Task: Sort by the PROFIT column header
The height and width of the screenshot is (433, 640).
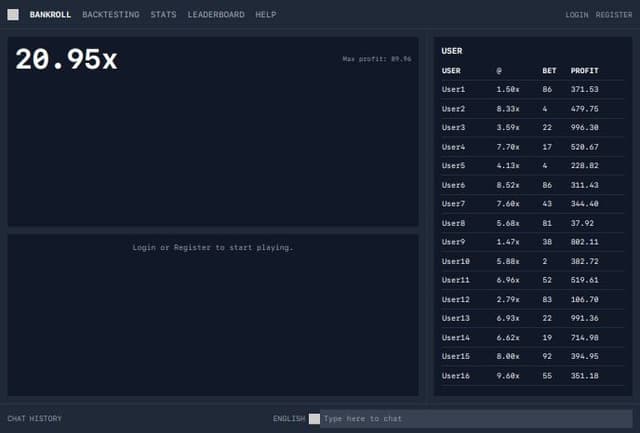Action: click(584, 71)
